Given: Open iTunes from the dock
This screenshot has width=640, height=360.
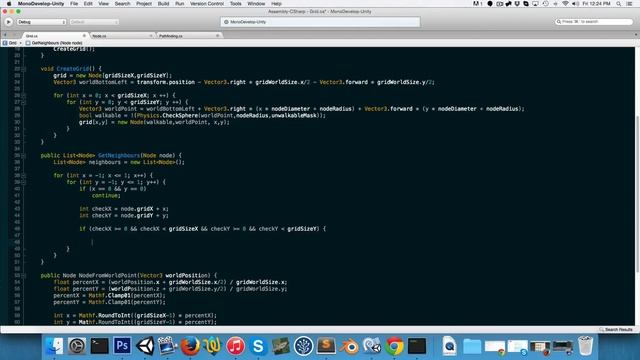Looking at the screenshot, I should point(236,346).
